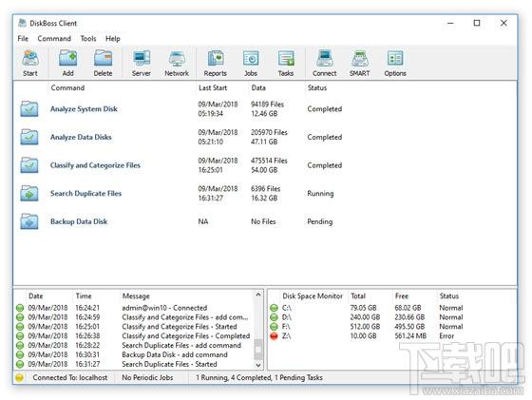Screen dimensions: 532x400
Task: Open the Command menu
Action: pos(54,39)
